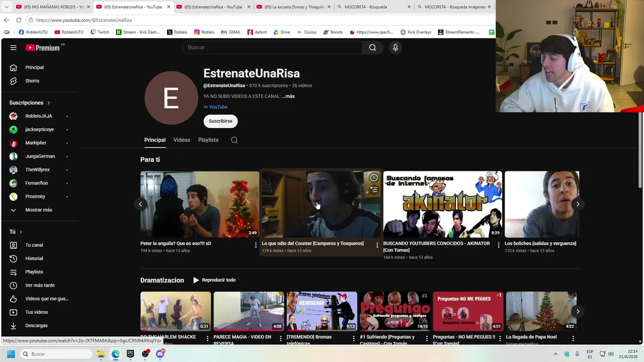Open the Twitch bookmark
The width and height of the screenshot is (644, 362).
(x=100, y=32)
